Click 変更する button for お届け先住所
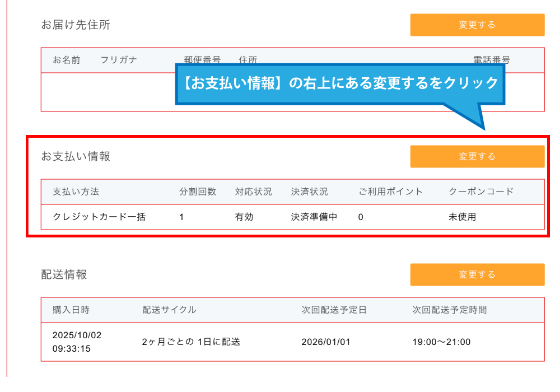560x392 pixels. tap(477, 25)
